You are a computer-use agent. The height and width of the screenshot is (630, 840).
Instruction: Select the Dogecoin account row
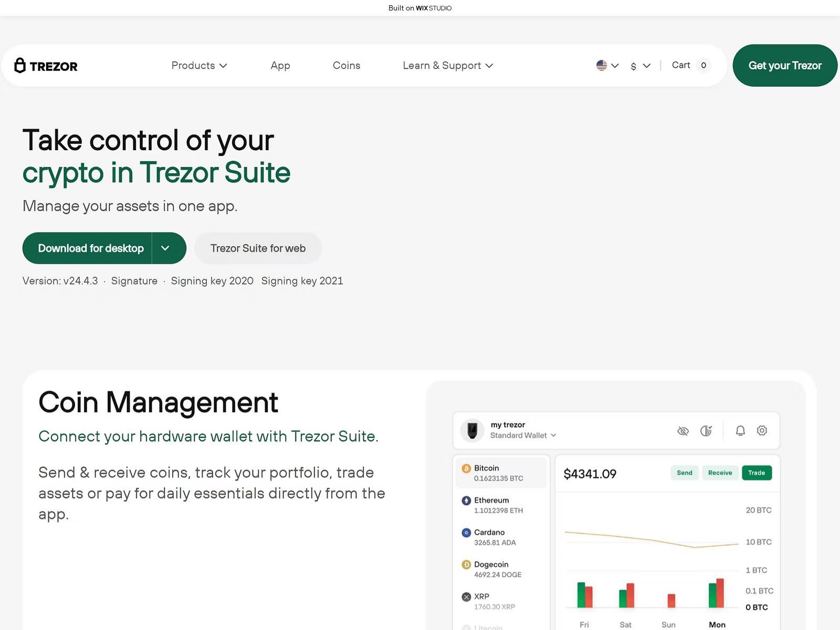tap(501, 569)
